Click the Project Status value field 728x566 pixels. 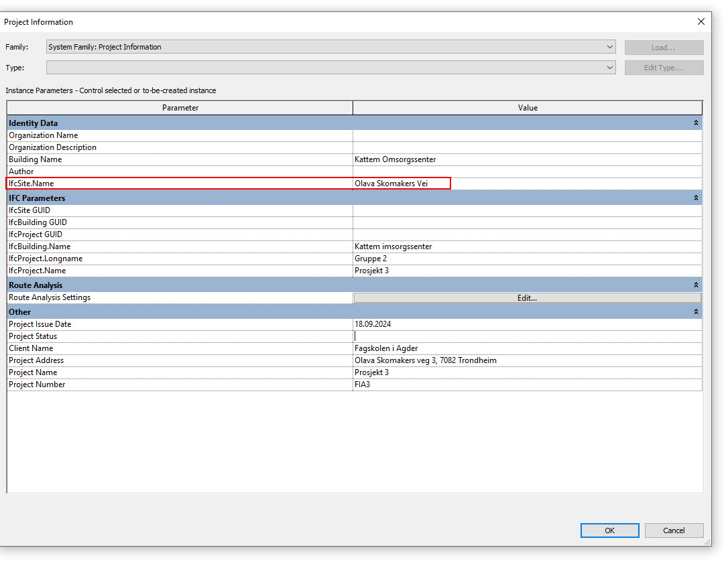pyautogui.click(x=528, y=336)
